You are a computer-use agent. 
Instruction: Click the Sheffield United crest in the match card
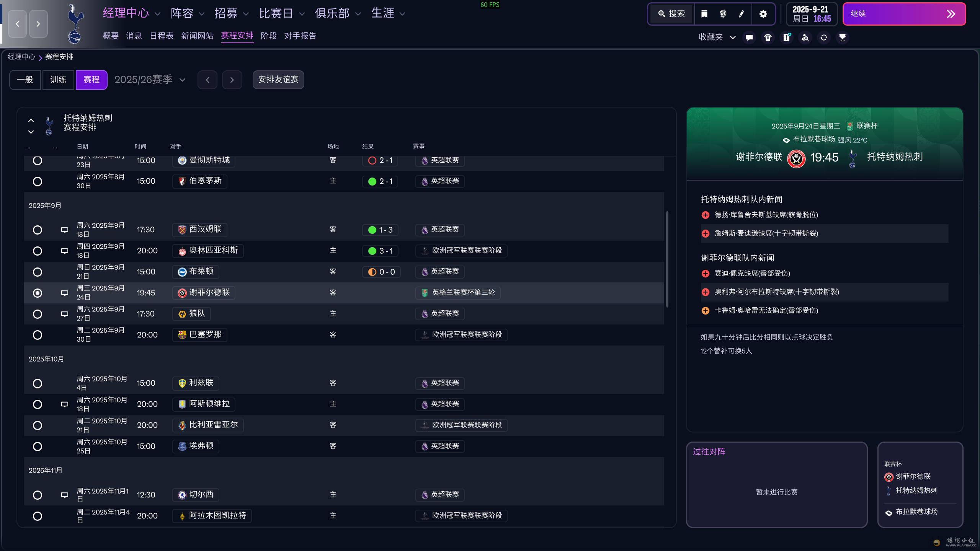[x=796, y=158]
